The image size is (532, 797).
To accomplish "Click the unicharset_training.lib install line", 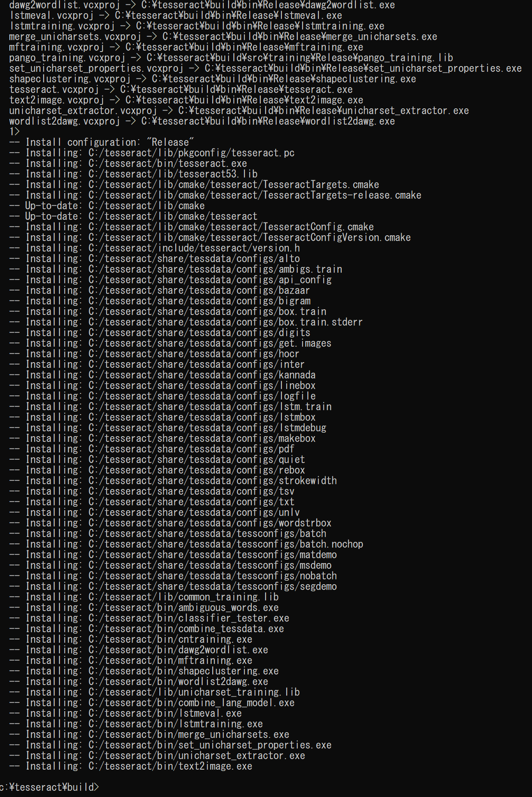I will [155, 692].
